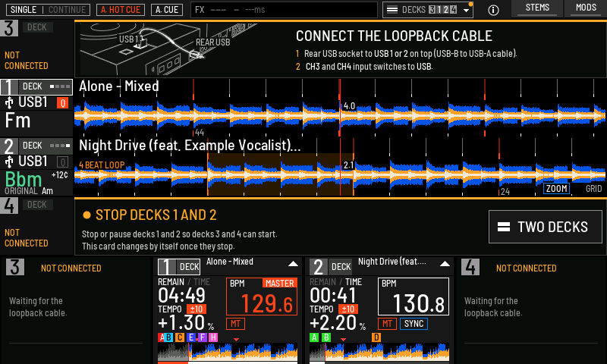Switch play mode to CONTINUE
This screenshot has height=364, width=607.
[x=67, y=10]
